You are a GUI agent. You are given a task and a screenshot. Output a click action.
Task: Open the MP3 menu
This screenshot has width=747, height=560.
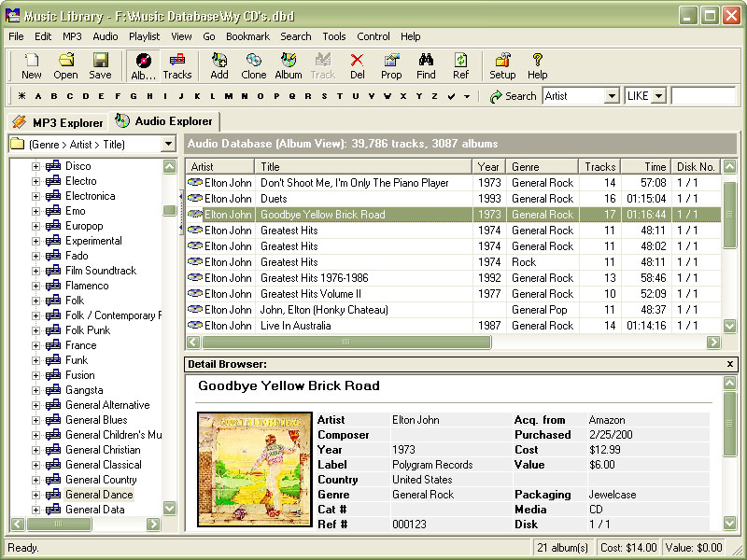(x=73, y=36)
